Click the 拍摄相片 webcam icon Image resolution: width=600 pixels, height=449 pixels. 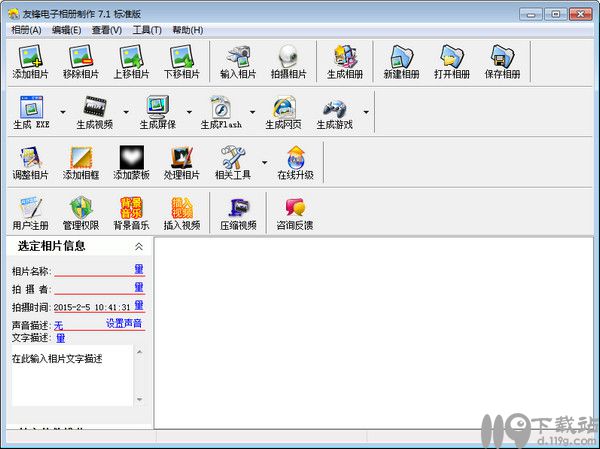coord(289,57)
